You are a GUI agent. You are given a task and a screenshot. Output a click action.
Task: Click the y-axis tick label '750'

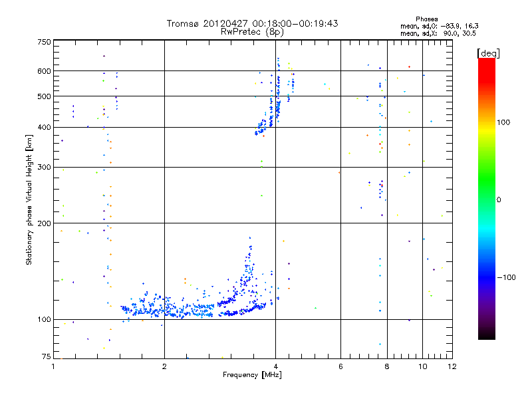coord(44,42)
